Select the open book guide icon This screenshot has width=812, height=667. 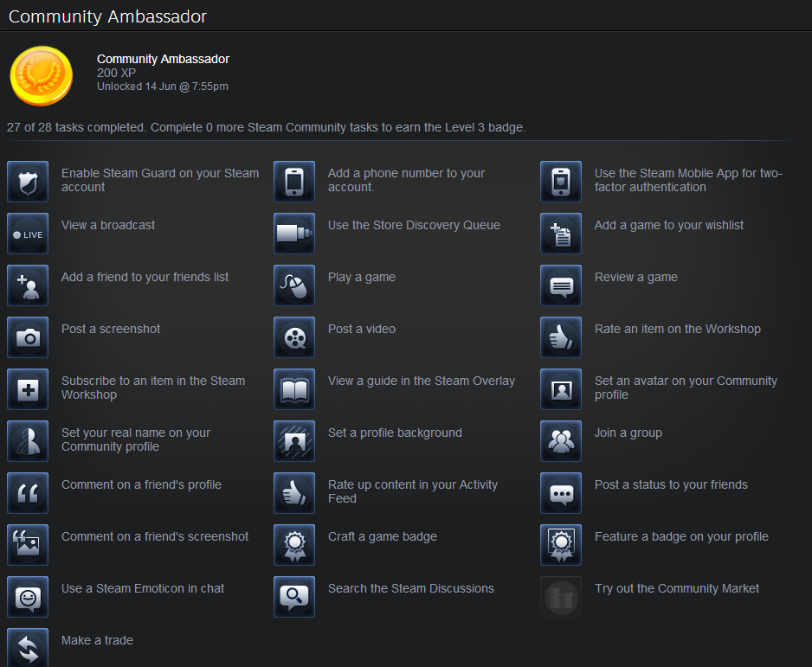pos(294,389)
